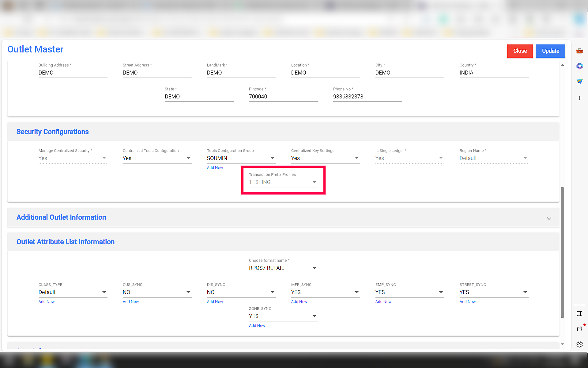The height and width of the screenshot is (368, 588).
Task: Click the paper plane Drop sidebar icon
Action: [579, 81]
